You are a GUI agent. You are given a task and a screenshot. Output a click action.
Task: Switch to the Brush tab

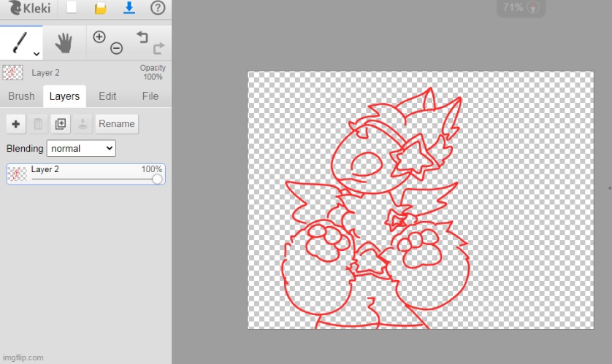pyautogui.click(x=21, y=96)
